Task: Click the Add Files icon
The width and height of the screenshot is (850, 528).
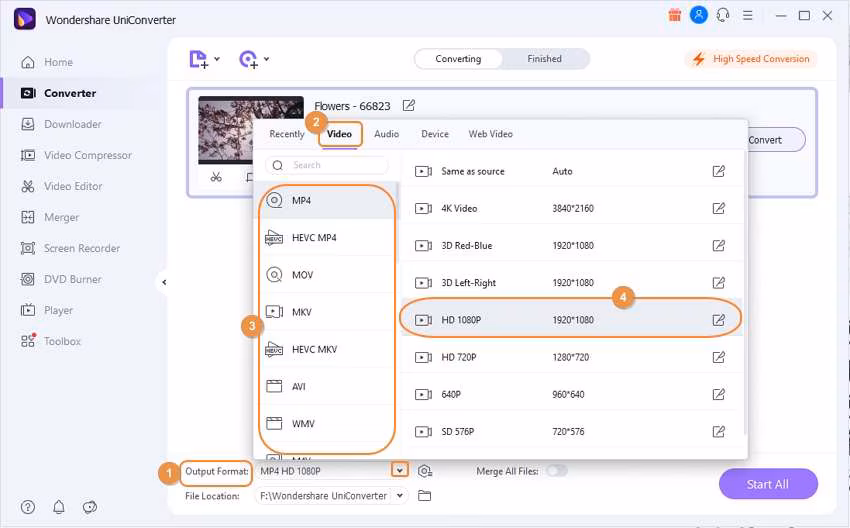Action: [x=198, y=59]
